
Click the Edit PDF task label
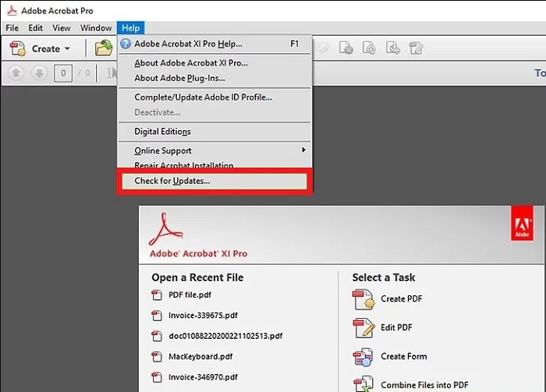(x=396, y=327)
